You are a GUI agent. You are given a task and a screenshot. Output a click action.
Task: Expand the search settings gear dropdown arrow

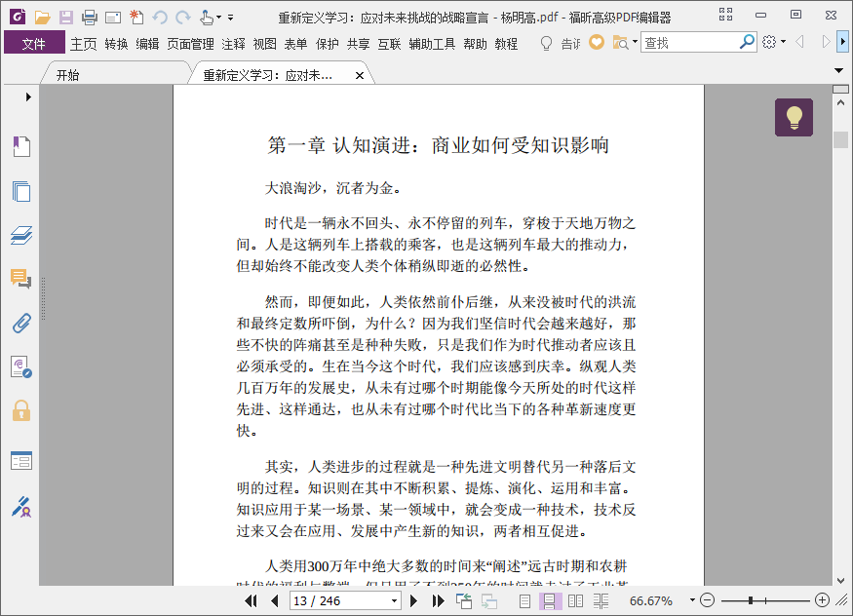click(x=784, y=41)
